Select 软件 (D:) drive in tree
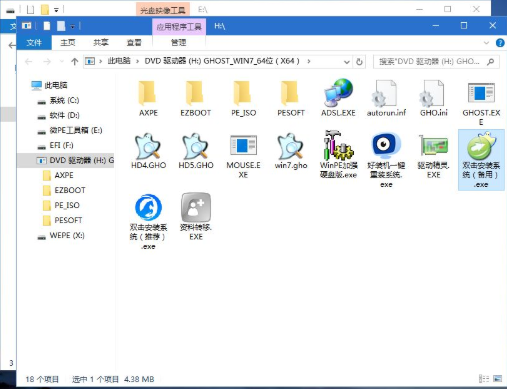This screenshot has width=507, height=389. [x=64, y=115]
